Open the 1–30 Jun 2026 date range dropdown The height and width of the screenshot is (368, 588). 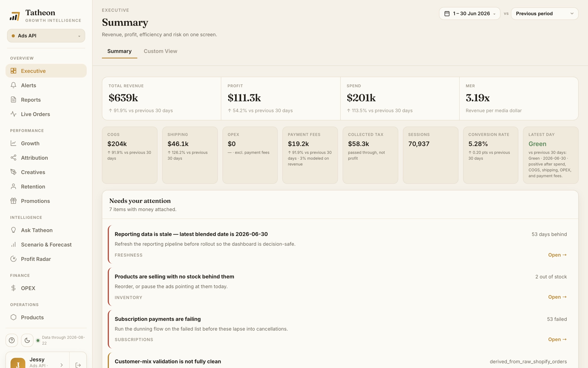470,14
